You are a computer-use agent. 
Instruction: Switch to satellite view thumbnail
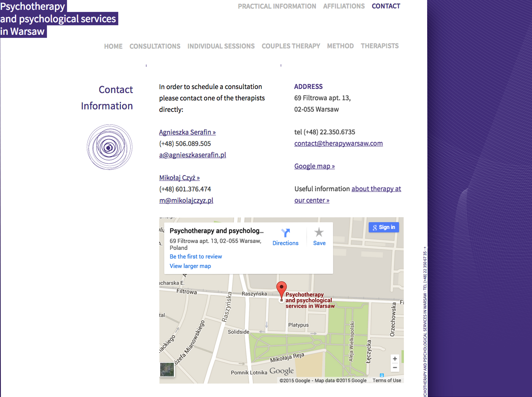167,370
